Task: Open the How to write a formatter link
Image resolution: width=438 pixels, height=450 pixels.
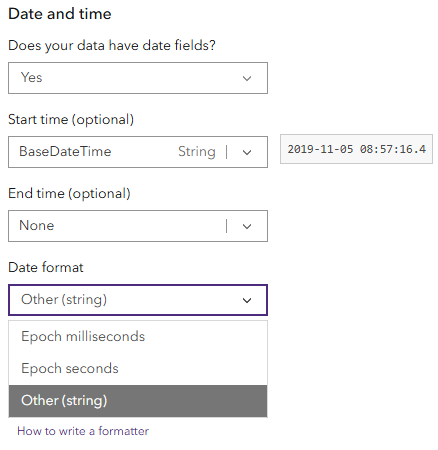Action: [x=83, y=431]
